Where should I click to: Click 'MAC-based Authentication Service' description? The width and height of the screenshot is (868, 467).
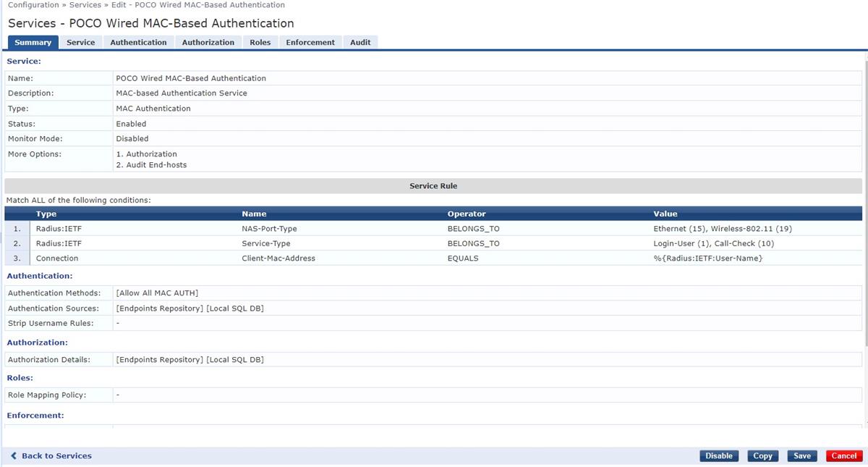[182, 93]
